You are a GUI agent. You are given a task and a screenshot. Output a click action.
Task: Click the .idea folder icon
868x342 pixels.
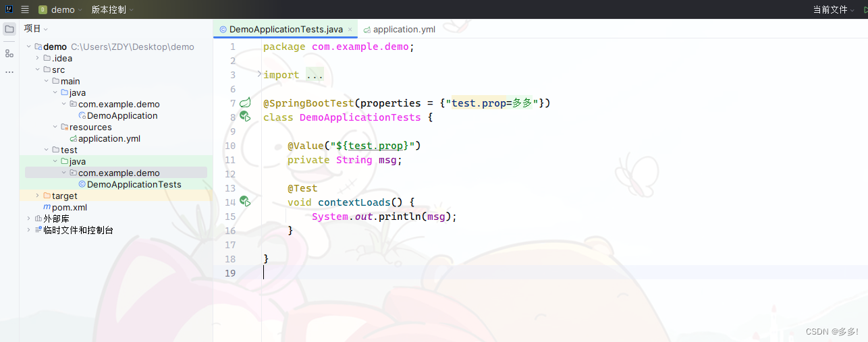pos(47,59)
